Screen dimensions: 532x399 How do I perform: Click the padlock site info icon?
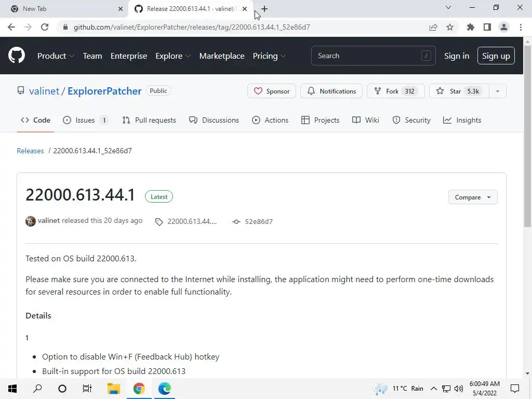pos(65,27)
